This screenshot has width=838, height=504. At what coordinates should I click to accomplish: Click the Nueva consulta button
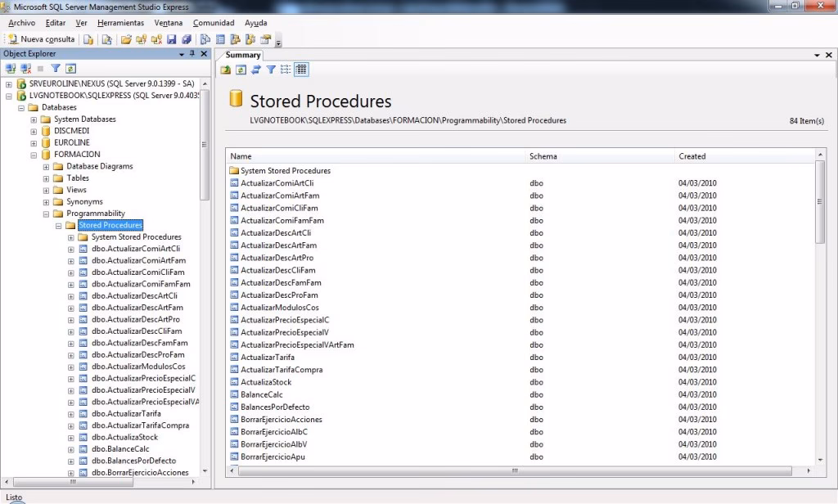(x=41, y=39)
